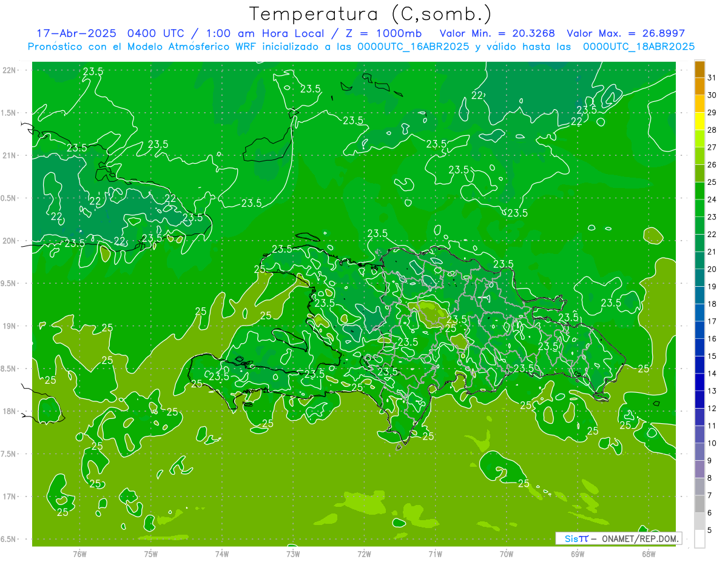The width and height of the screenshot is (728, 562).
Task: Click "0400 UTC" time in header
Action: click(x=157, y=33)
